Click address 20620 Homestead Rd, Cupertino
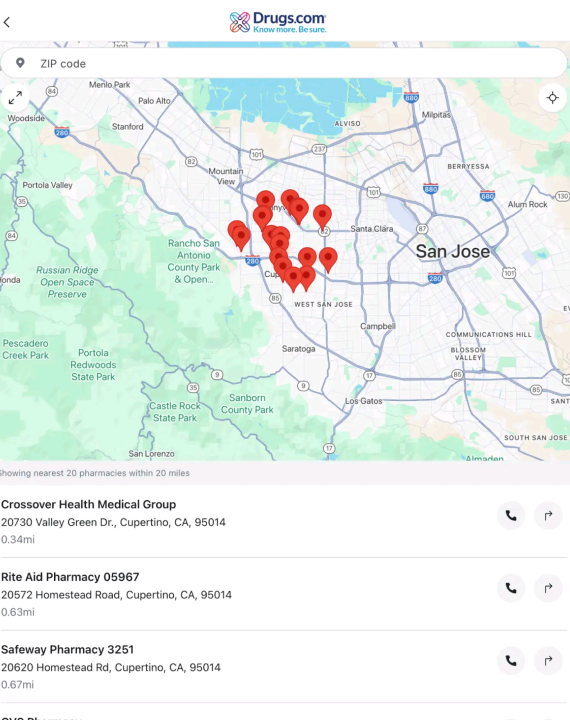 coord(111,667)
